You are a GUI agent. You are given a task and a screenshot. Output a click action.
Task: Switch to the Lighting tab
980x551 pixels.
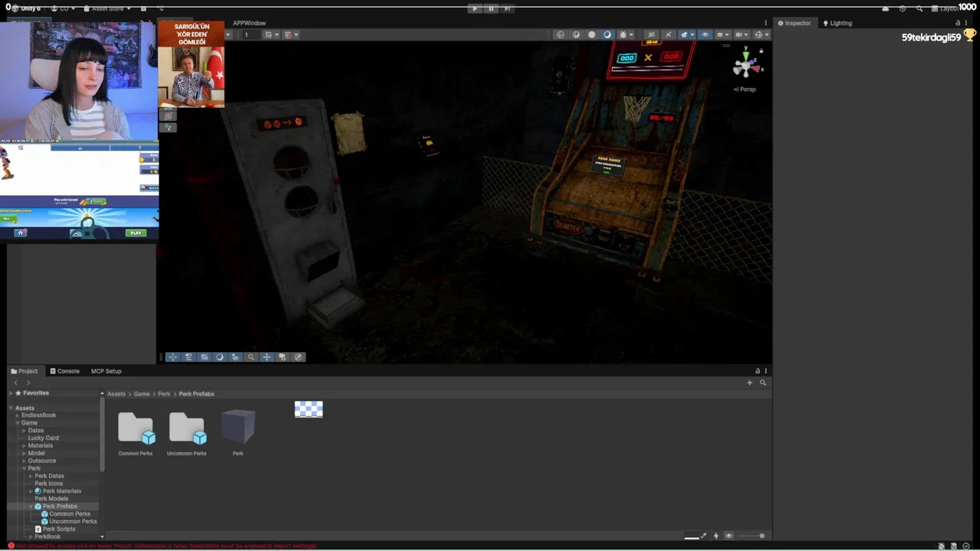point(838,23)
